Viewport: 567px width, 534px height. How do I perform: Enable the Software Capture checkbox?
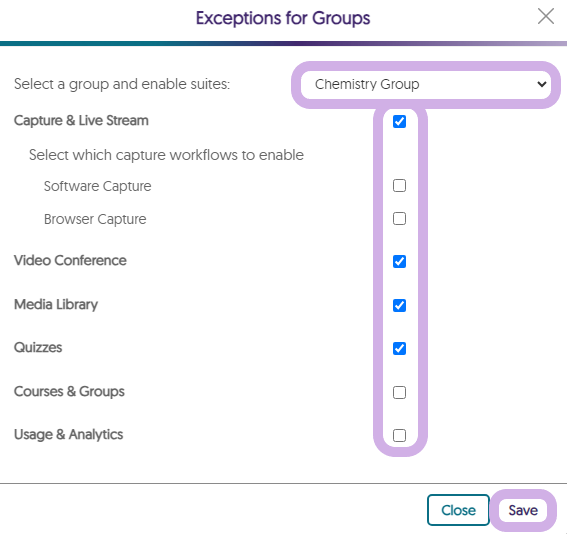click(x=399, y=185)
